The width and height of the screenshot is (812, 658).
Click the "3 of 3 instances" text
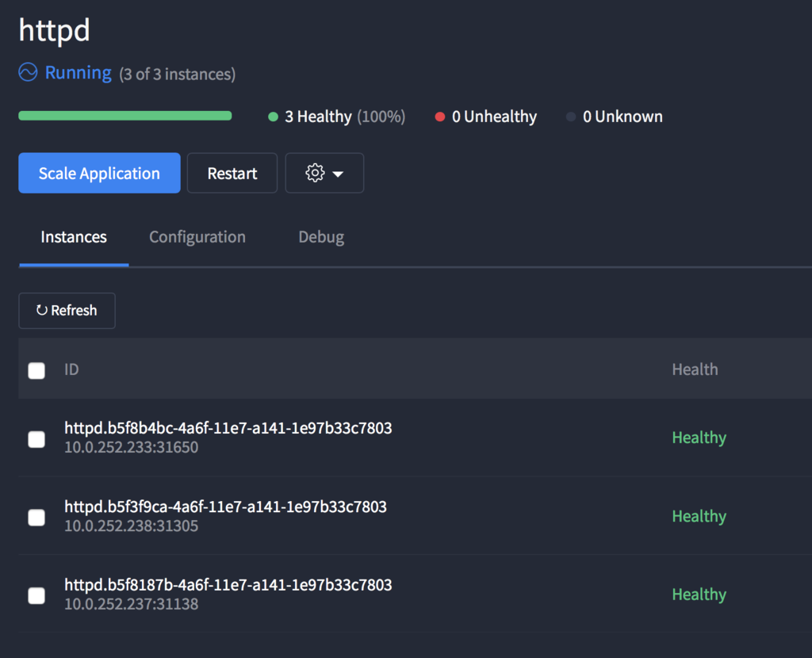177,75
